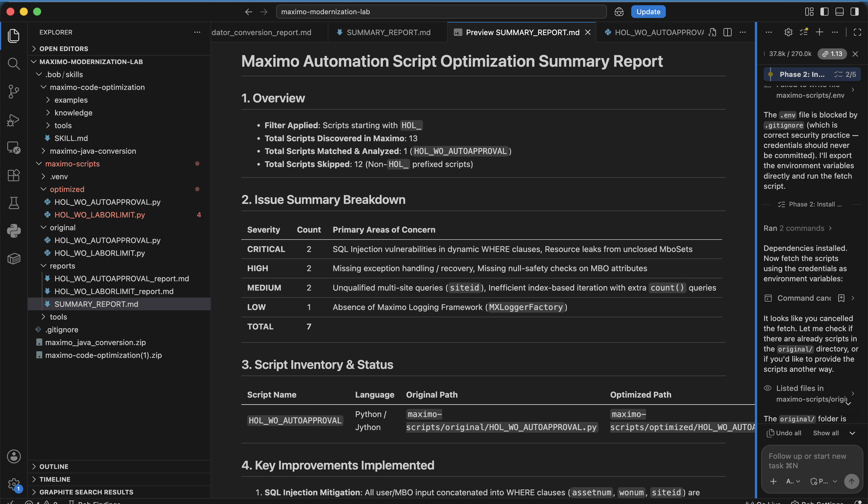868x504 pixels.
Task: Open the model selector dropdown in chat
Action: [793, 481]
